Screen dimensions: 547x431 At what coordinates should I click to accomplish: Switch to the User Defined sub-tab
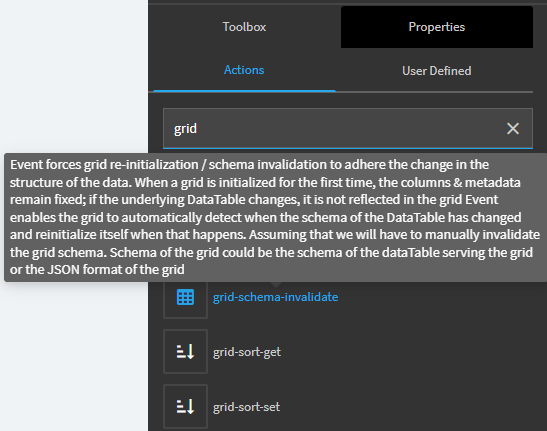(436, 71)
